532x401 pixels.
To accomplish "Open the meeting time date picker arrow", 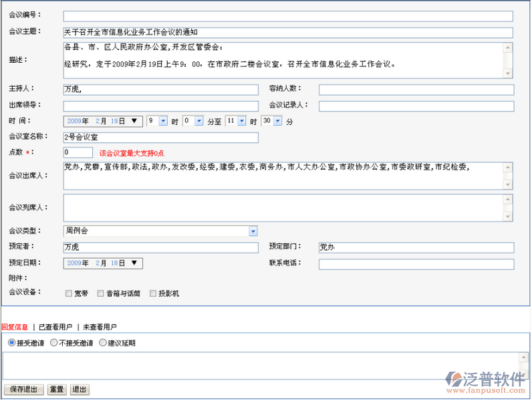I will (136, 121).
